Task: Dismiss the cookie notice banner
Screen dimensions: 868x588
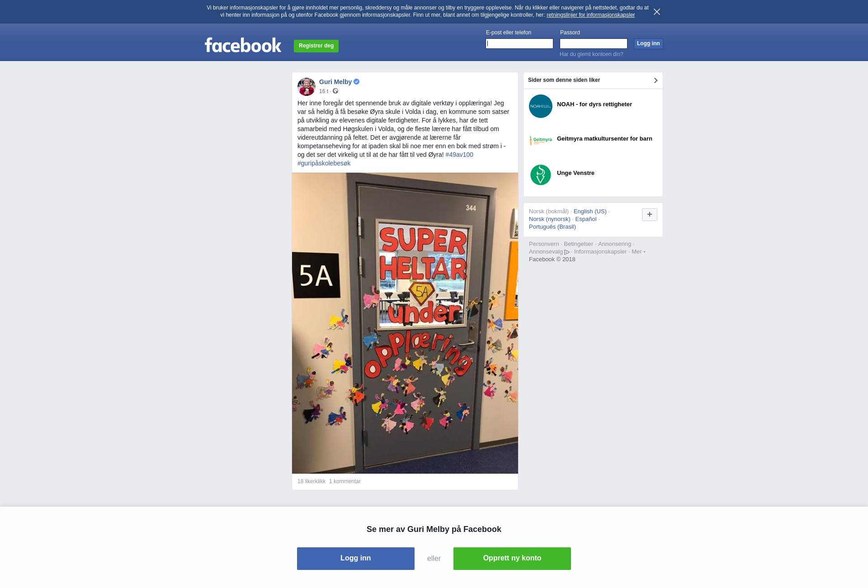Action: [657, 12]
